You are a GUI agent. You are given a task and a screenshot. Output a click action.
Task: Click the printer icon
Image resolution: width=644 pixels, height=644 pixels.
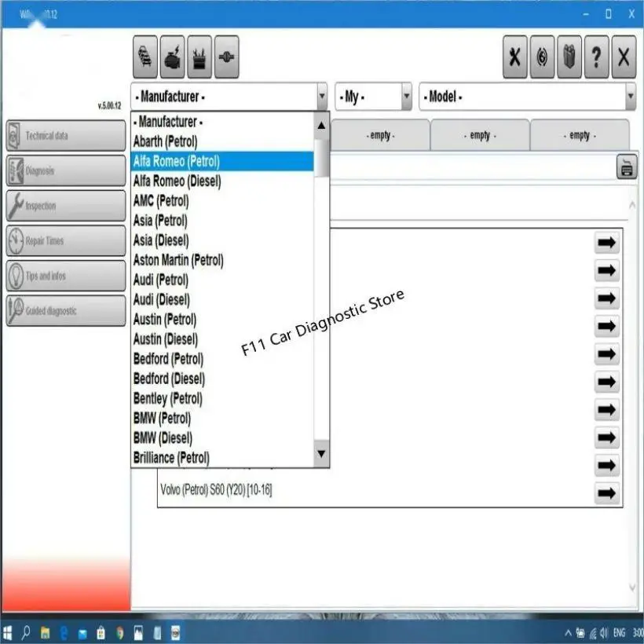(627, 167)
